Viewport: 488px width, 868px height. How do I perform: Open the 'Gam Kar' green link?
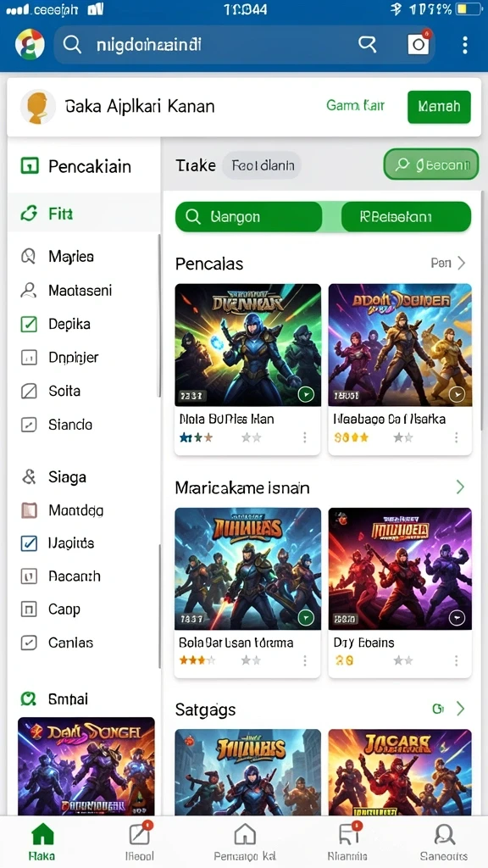click(x=355, y=105)
